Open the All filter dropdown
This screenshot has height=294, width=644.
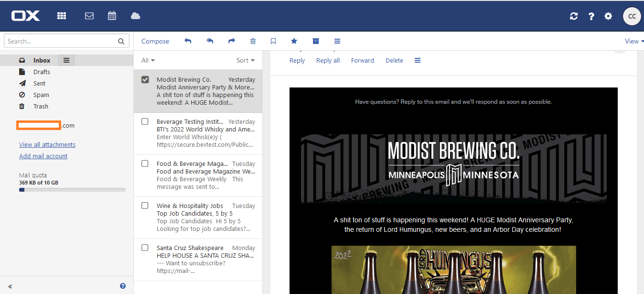[x=148, y=60]
